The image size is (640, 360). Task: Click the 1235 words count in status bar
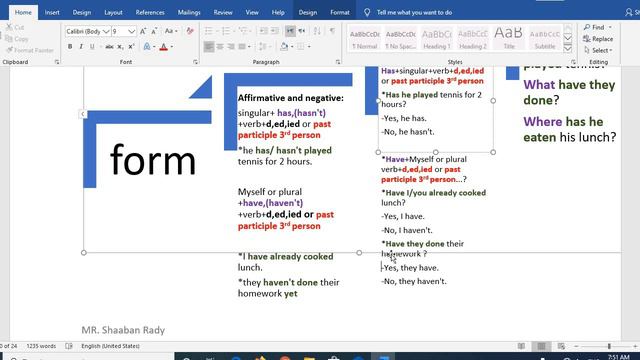click(x=41, y=346)
